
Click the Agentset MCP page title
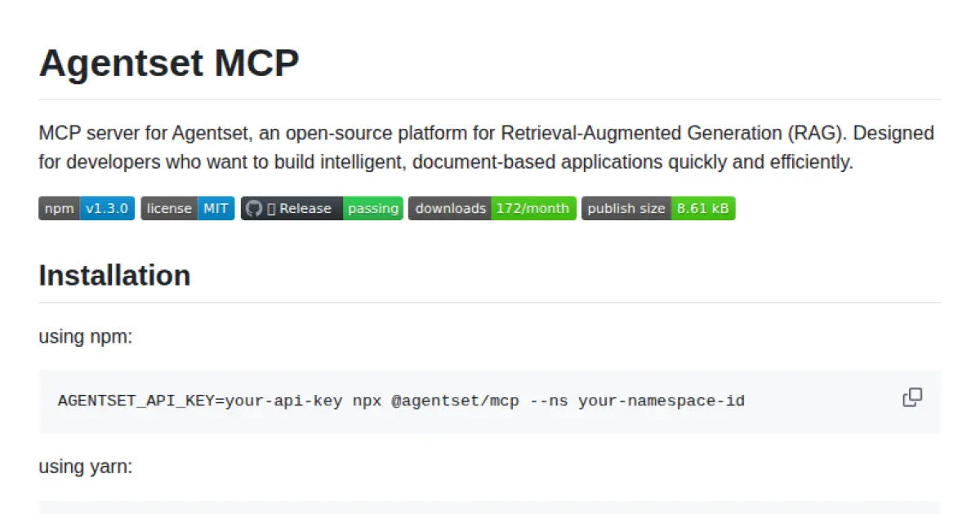pos(169,63)
